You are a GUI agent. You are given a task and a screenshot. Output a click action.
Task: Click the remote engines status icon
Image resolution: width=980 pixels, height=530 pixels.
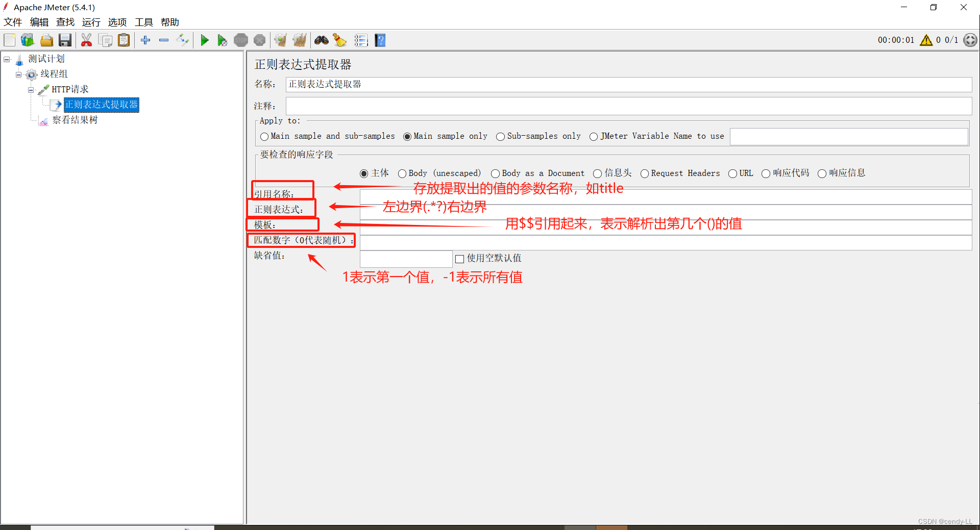pyautogui.click(x=970, y=40)
